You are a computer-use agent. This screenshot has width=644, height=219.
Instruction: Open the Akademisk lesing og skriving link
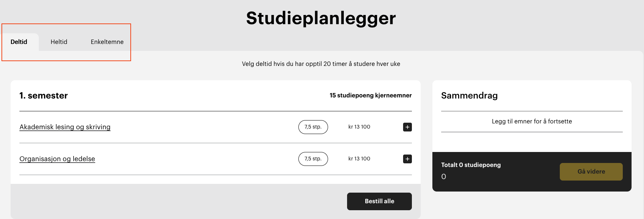pyautogui.click(x=65, y=127)
